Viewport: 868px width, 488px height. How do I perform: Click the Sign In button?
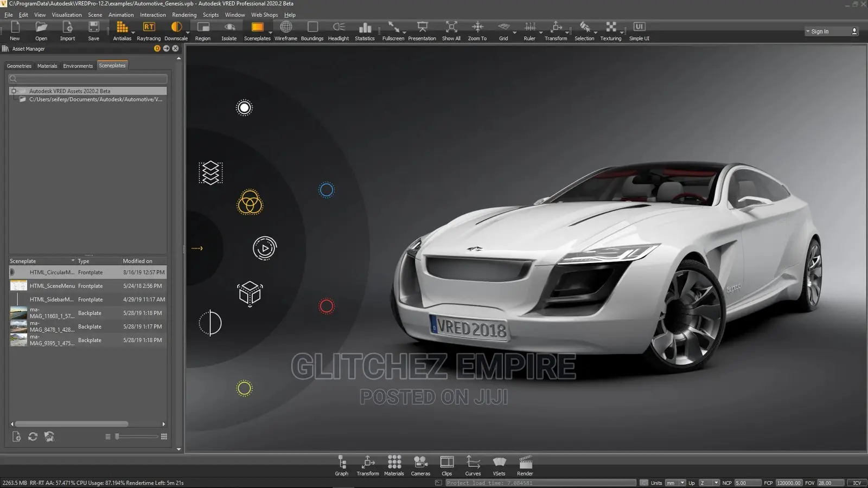[x=820, y=31]
